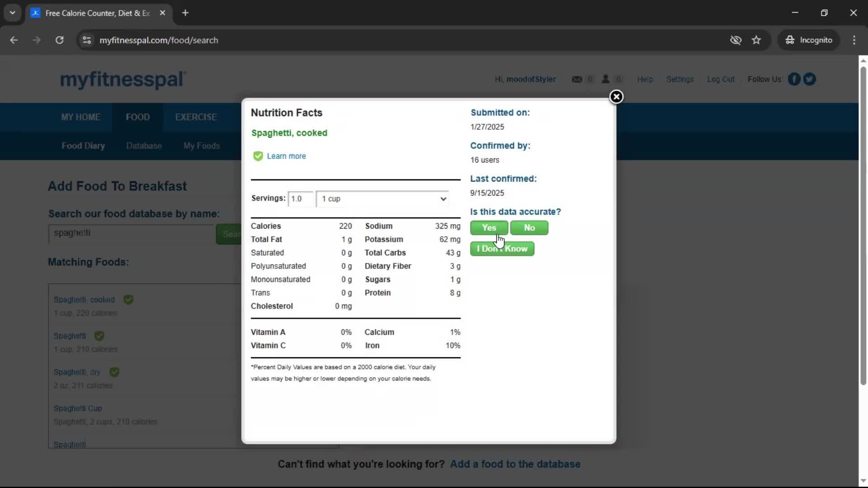Open the Help link
Viewport: 868px width, 488px height.
tap(645, 79)
